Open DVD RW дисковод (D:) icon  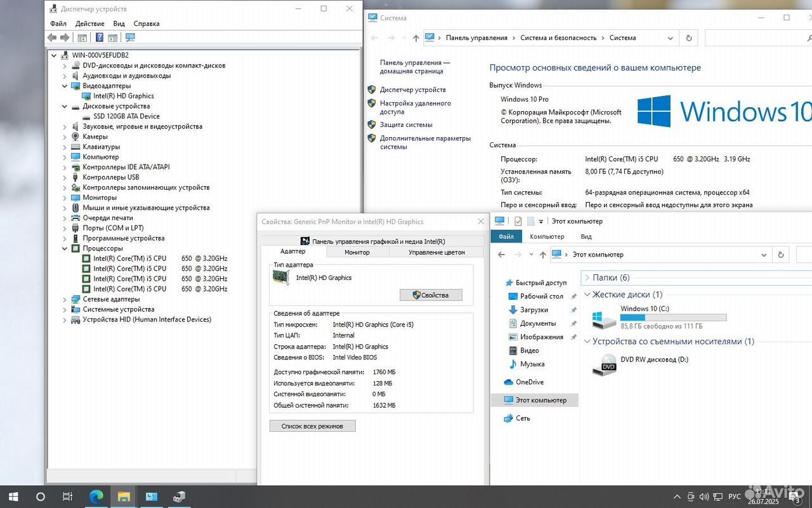[x=605, y=364]
